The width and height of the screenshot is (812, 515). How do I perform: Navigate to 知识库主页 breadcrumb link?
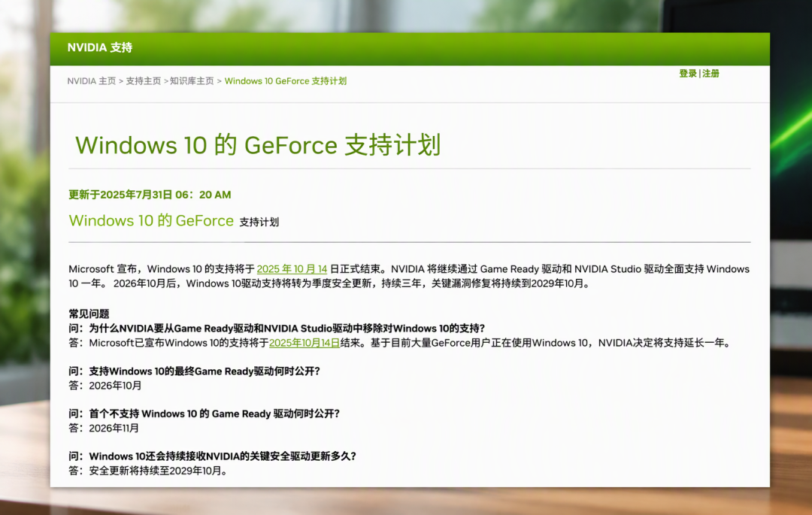coord(192,80)
